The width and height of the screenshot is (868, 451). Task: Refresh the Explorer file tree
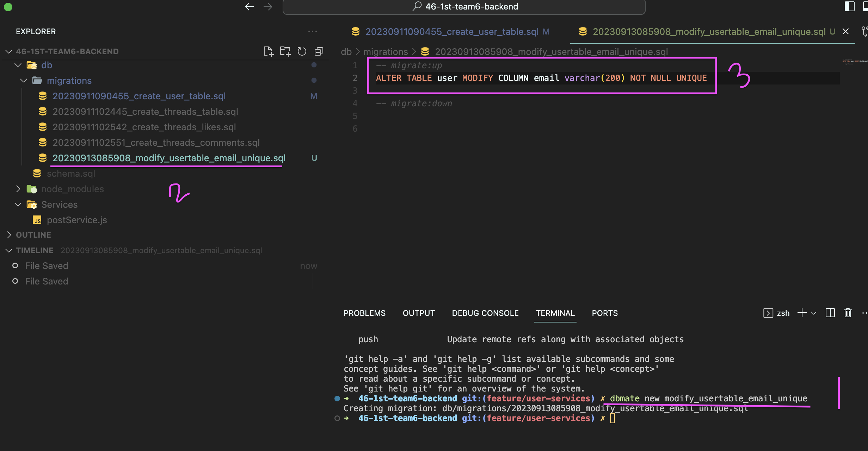click(302, 51)
